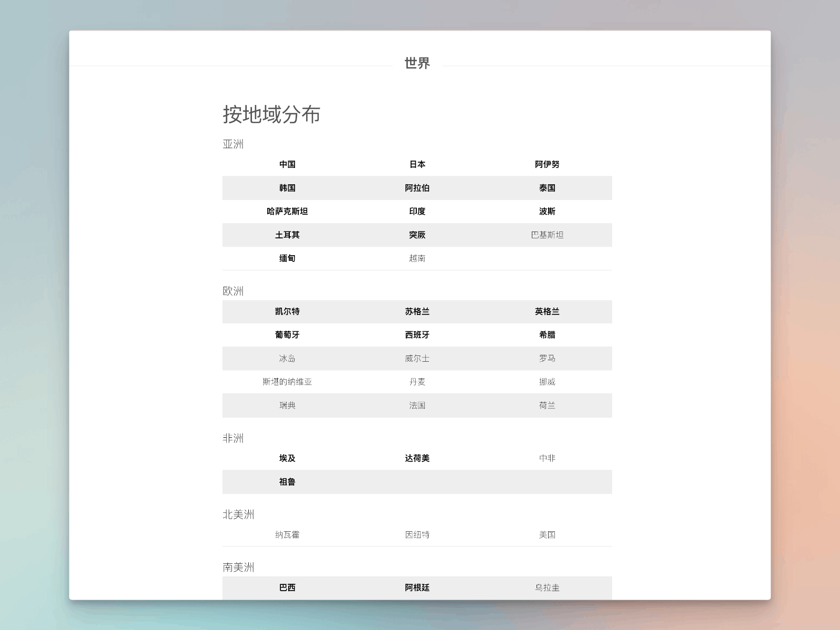Click the 因纽特 cell
The height and width of the screenshot is (630, 840).
point(417,535)
